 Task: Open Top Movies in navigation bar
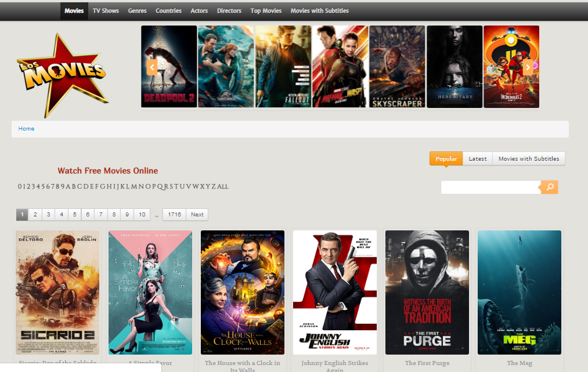(x=266, y=11)
